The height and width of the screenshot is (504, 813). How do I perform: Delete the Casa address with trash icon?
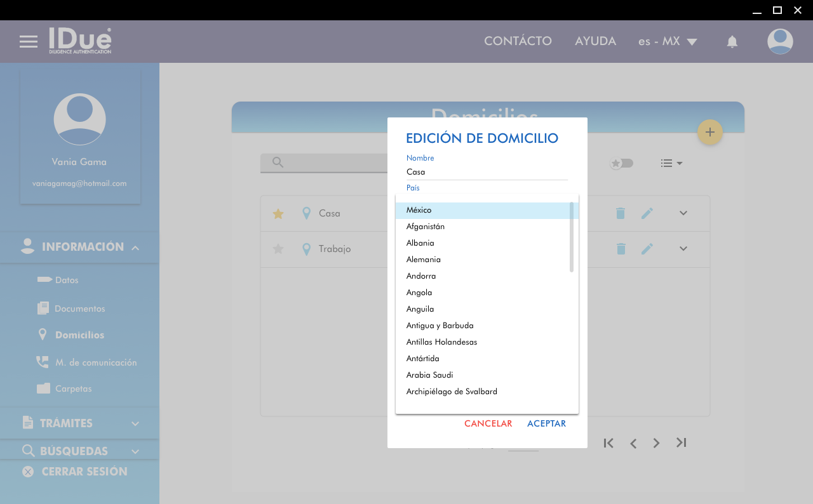[x=621, y=213]
